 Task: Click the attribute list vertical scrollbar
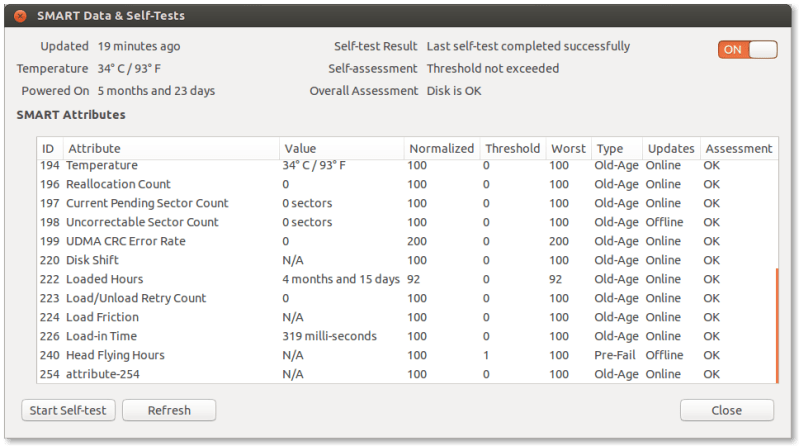click(777, 325)
